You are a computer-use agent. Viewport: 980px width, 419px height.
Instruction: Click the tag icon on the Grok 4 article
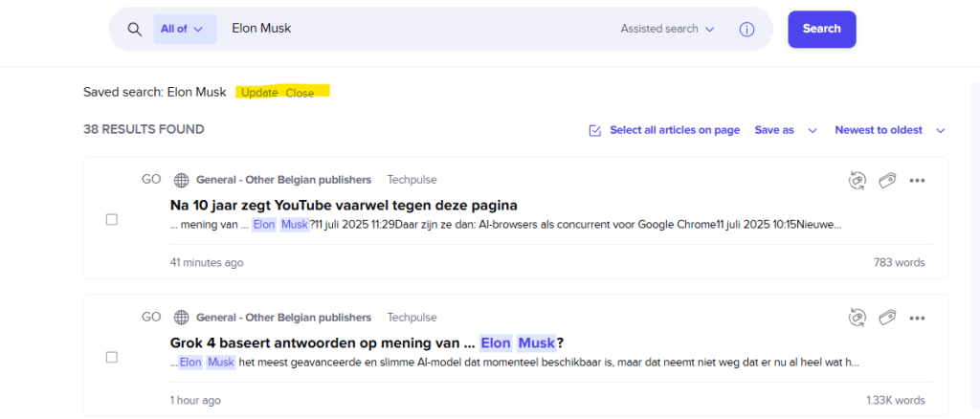click(x=887, y=317)
